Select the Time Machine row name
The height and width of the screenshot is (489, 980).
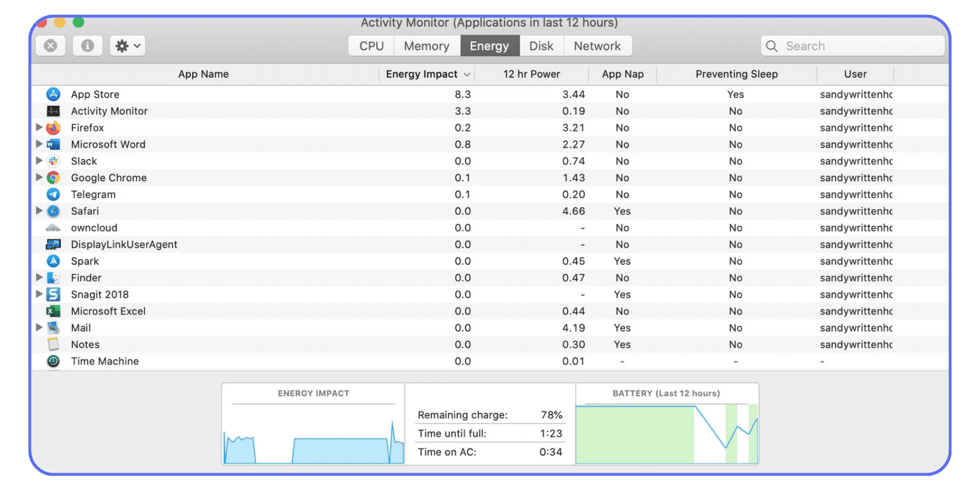click(x=105, y=361)
